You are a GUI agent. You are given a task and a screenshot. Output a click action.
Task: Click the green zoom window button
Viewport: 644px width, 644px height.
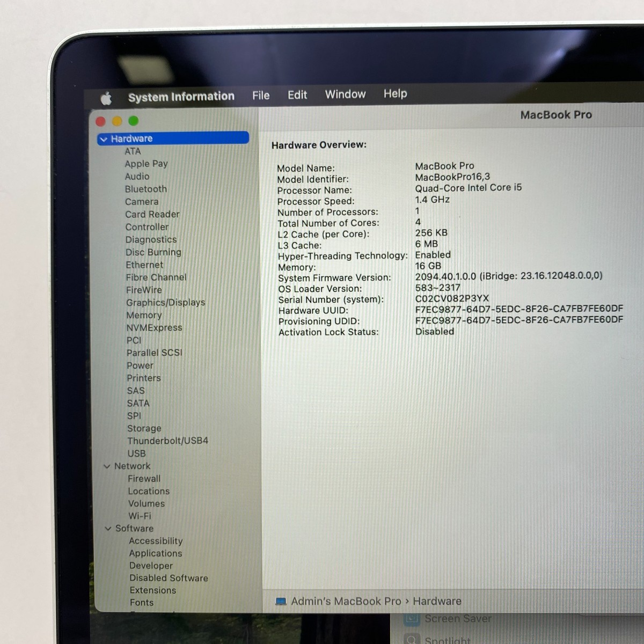click(x=134, y=121)
